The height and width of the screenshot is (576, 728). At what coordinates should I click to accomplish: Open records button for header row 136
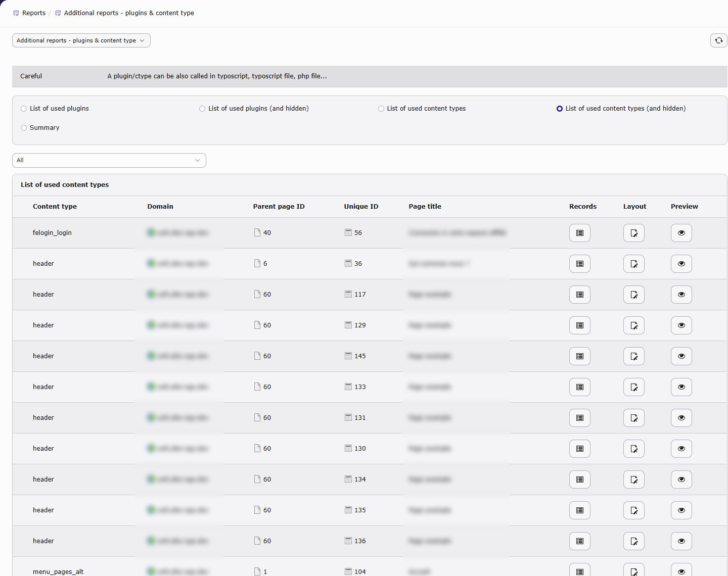pos(580,541)
